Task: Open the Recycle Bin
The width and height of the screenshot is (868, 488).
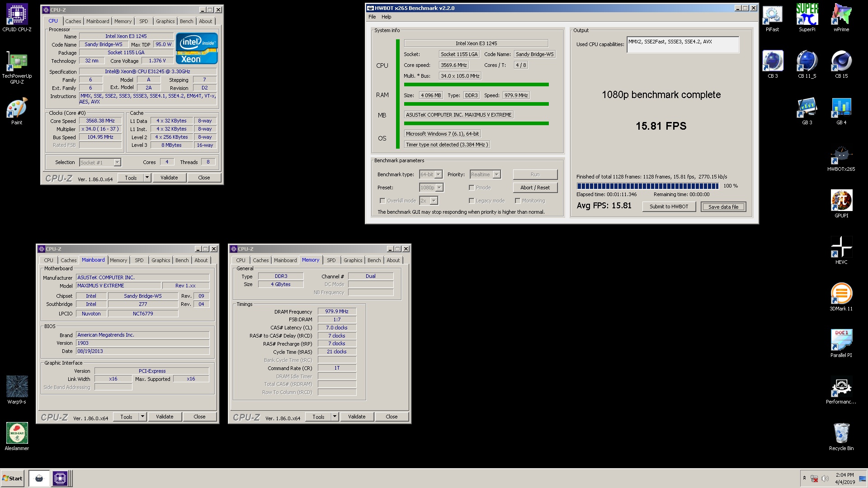Action: pyautogui.click(x=841, y=437)
